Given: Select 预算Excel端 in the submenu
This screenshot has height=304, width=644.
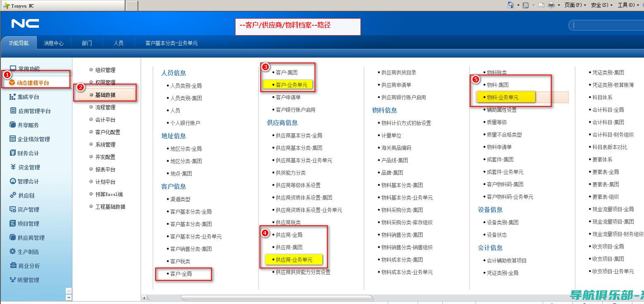Looking at the screenshot, I should coord(109,194).
